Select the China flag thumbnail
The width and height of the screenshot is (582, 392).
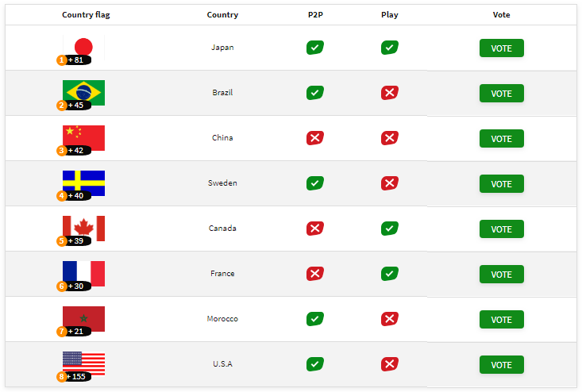coord(83,138)
